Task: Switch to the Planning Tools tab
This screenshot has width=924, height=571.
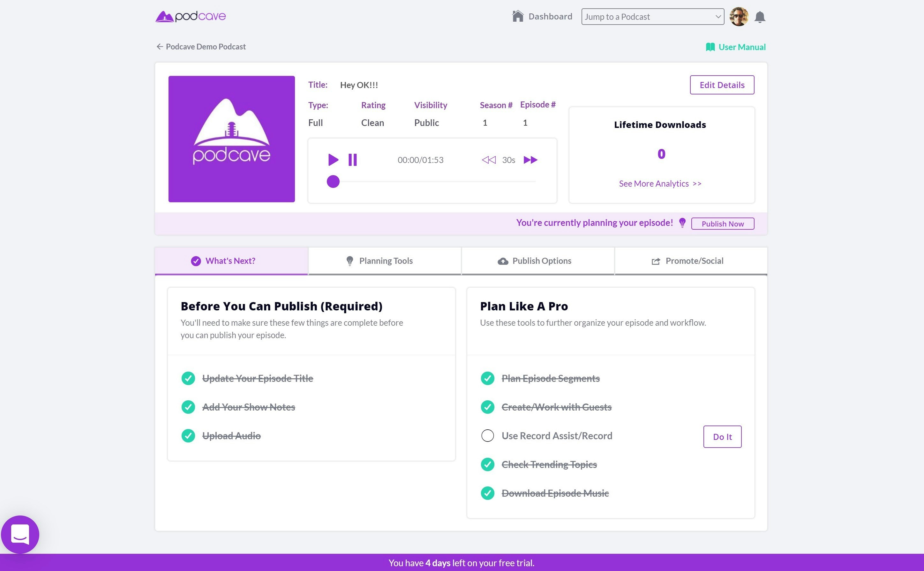Action: coord(385,261)
